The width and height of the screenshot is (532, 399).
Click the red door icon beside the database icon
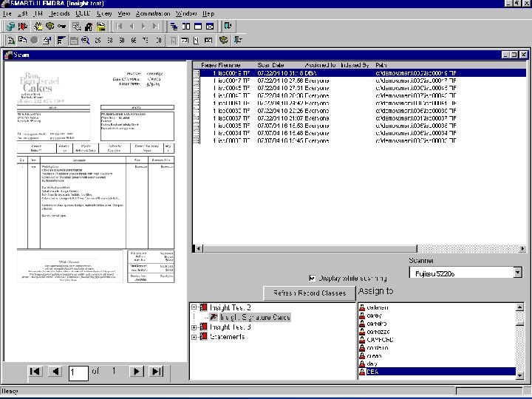(23, 26)
